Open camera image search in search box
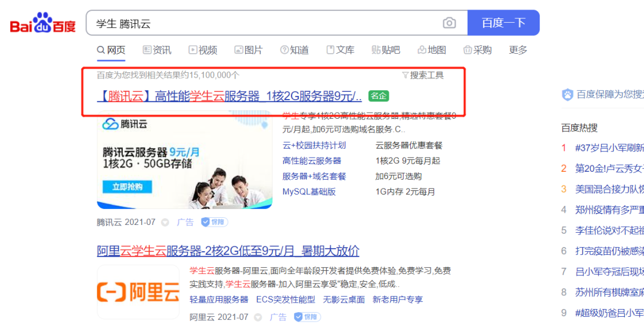This screenshot has width=644, height=324. point(450,23)
